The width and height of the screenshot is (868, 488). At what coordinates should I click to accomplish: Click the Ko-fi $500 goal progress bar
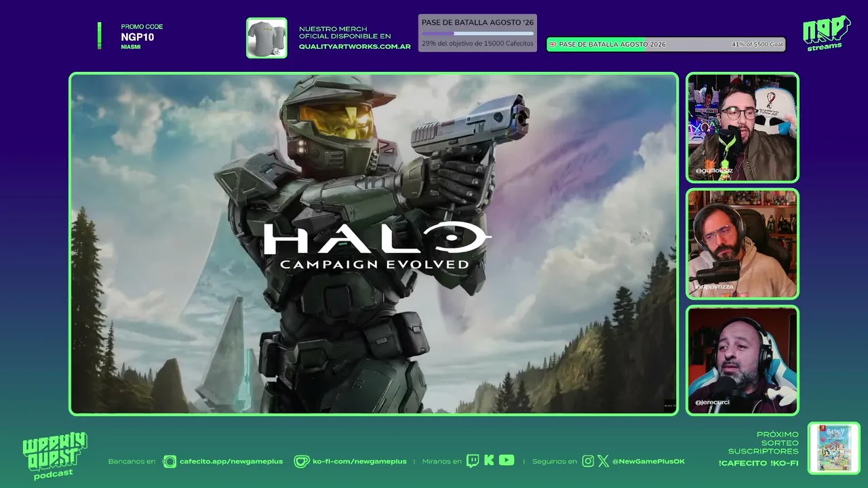click(x=666, y=45)
